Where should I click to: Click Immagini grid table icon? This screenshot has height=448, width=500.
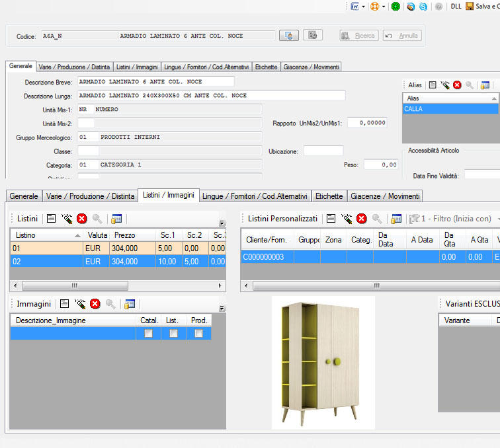[x=130, y=304]
